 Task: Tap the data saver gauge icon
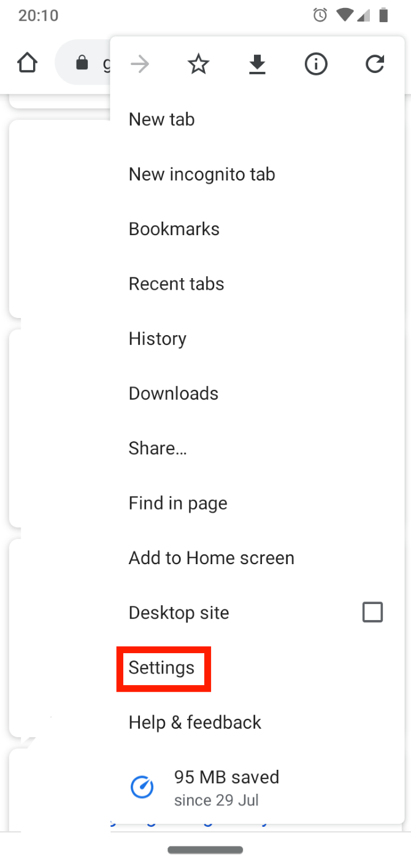coord(142,787)
